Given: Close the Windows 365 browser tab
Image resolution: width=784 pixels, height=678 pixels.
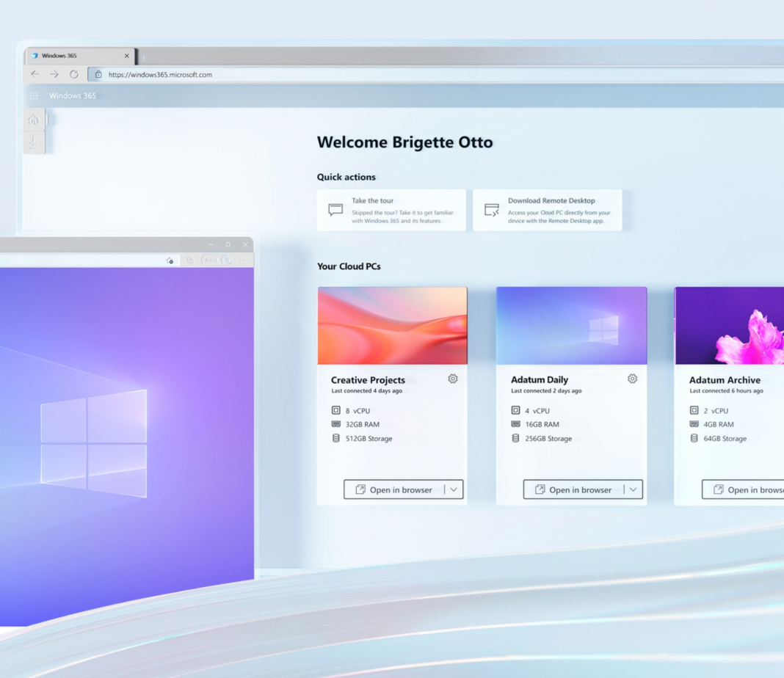Looking at the screenshot, I should (x=126, y=56).
